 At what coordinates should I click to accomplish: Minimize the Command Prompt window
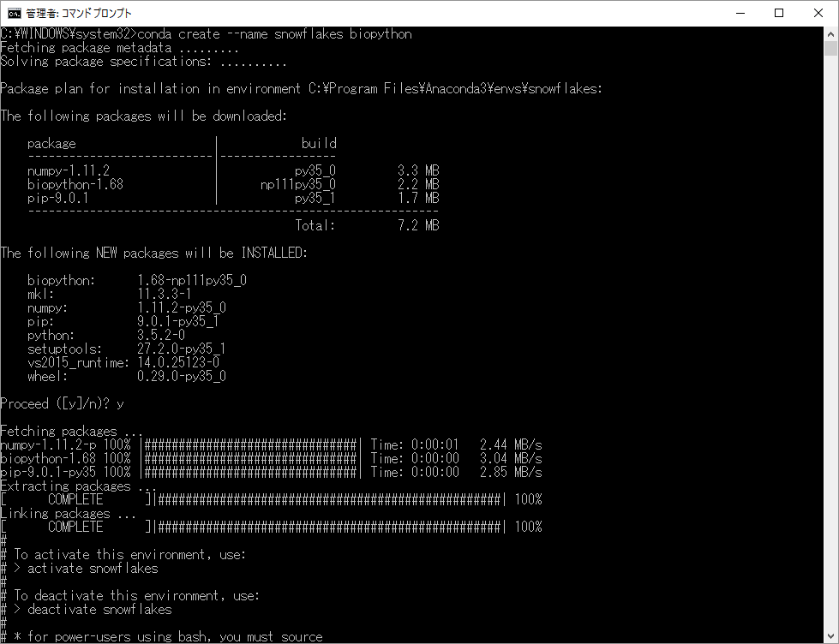740,13
